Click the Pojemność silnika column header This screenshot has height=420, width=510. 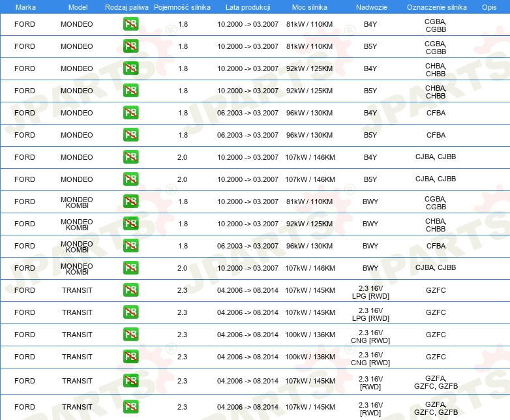pyautogui.click(x=182, y=7)
